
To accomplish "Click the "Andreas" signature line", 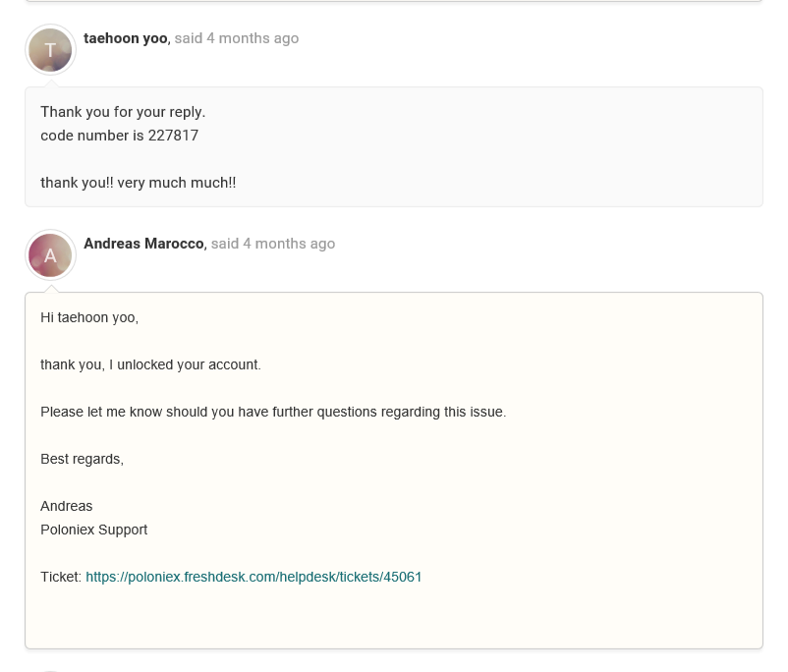I will click(x=67, y=506).
